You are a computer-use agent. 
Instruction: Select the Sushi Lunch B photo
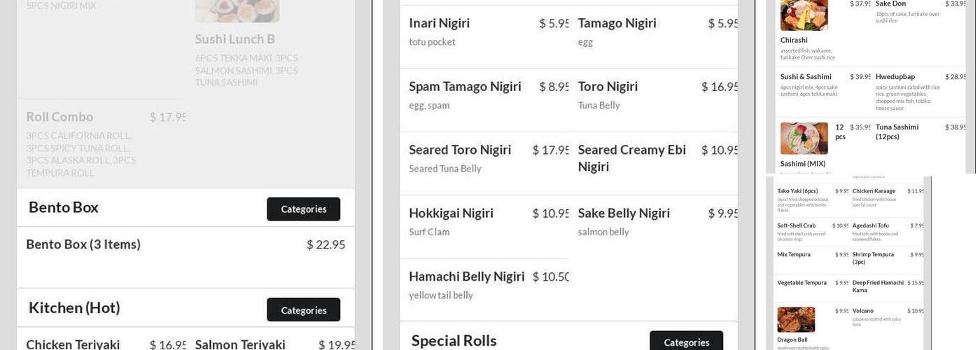tap(237, 10)
